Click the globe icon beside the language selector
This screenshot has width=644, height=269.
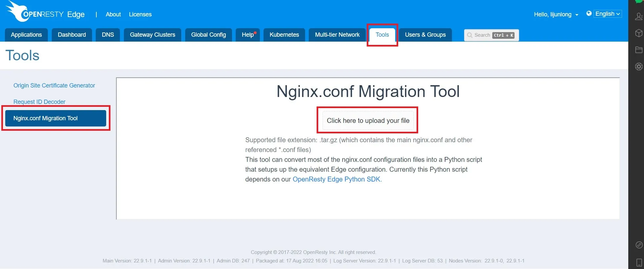(x=589, y=13)
